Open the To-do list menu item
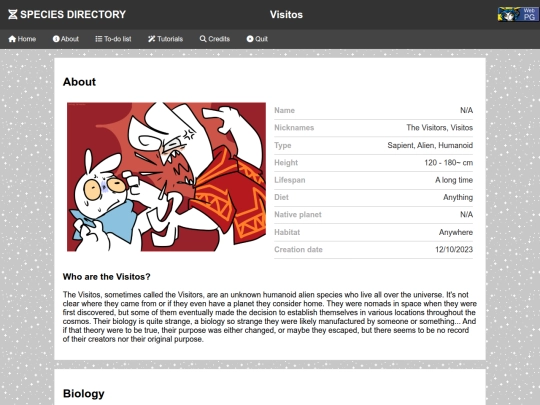The height and width of the screenshot is (405, 540). tap(113, 39)
